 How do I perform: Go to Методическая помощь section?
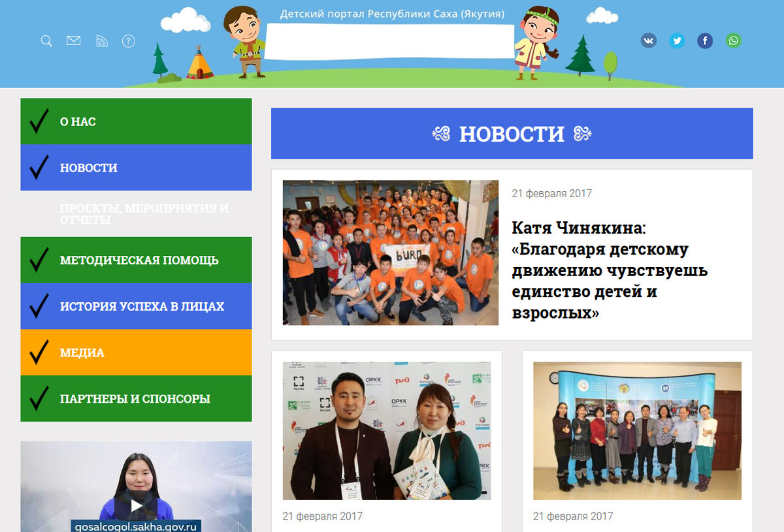(x=136, y=260)
